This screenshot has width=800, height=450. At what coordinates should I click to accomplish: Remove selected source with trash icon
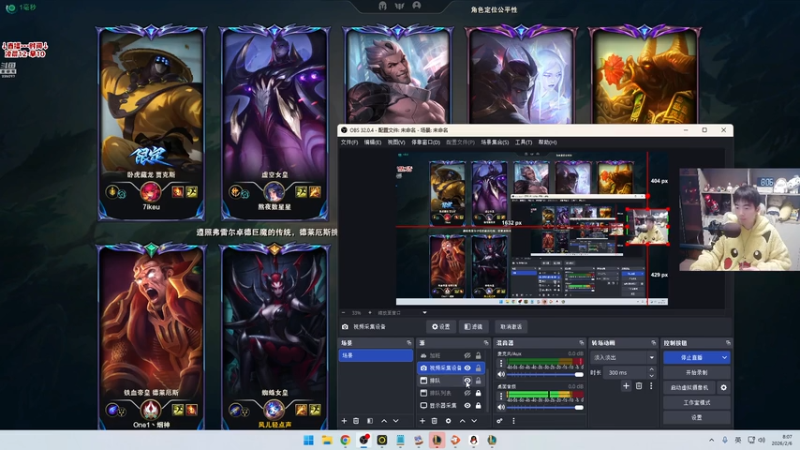click(x=434, y=421)
